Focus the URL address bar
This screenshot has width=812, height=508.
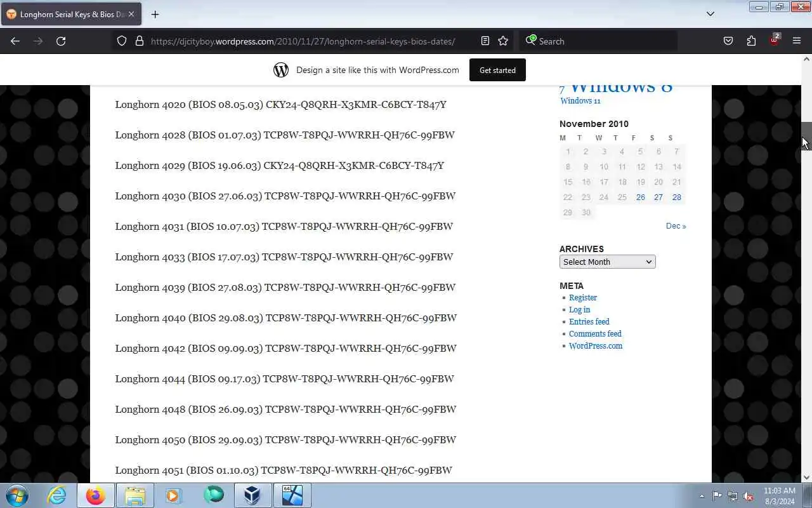coord(303,41)
